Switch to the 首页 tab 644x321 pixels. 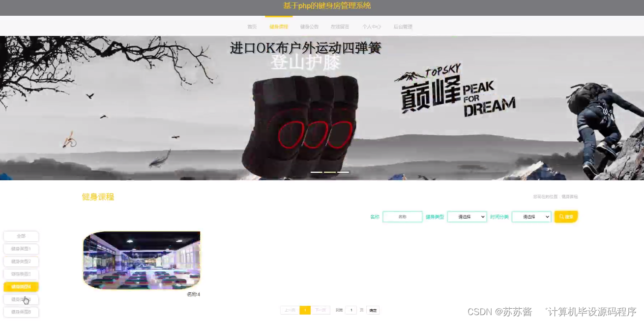(252, 27)
